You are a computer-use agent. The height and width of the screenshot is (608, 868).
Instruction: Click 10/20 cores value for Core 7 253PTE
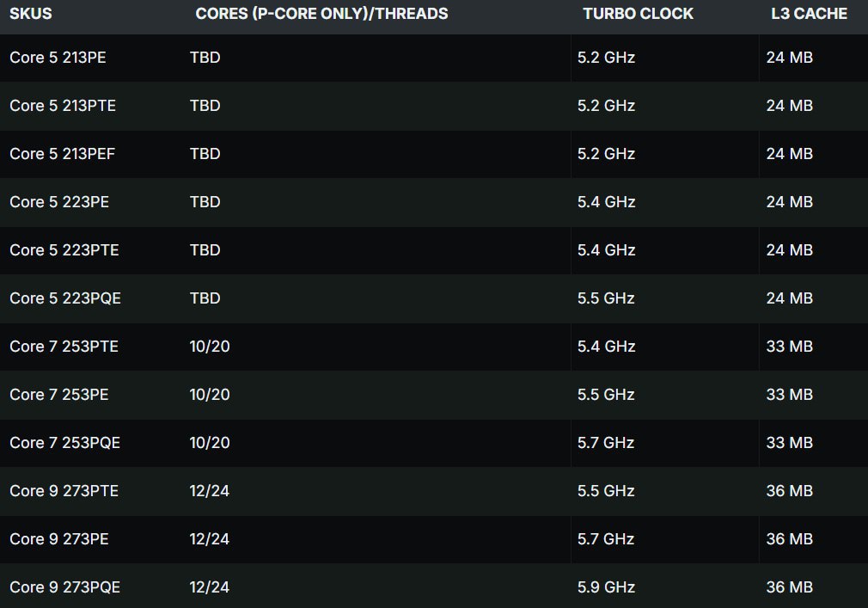(x=210, y=347)
